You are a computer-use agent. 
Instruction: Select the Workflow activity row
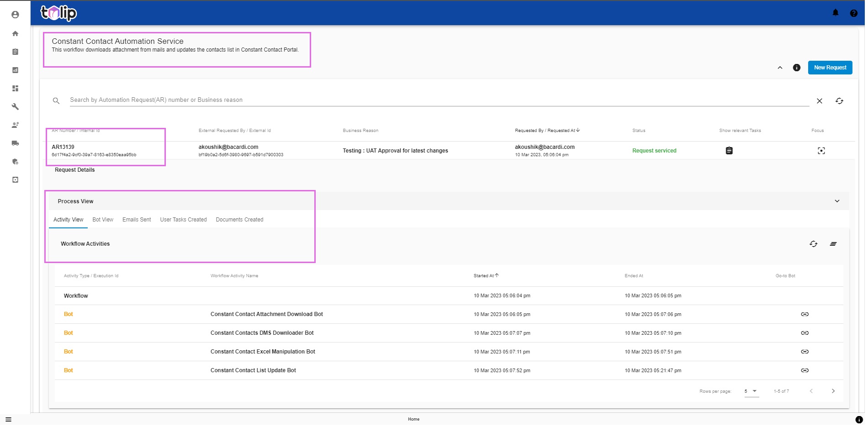449,296
